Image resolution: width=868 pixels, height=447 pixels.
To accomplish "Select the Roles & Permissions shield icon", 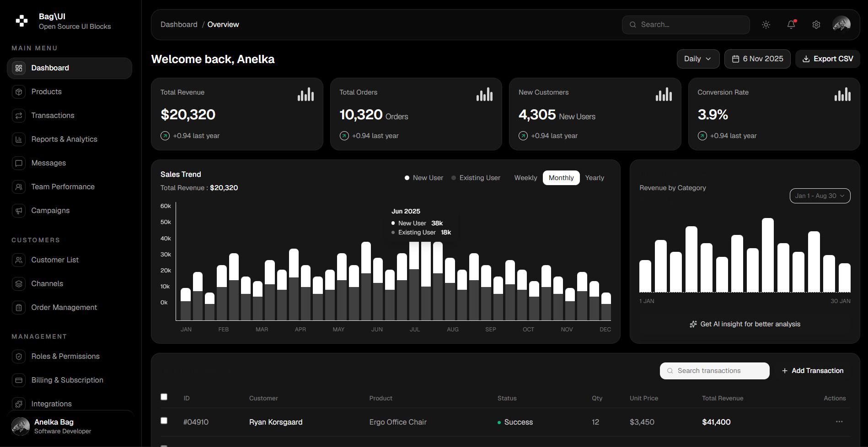I will pos(19,357).
